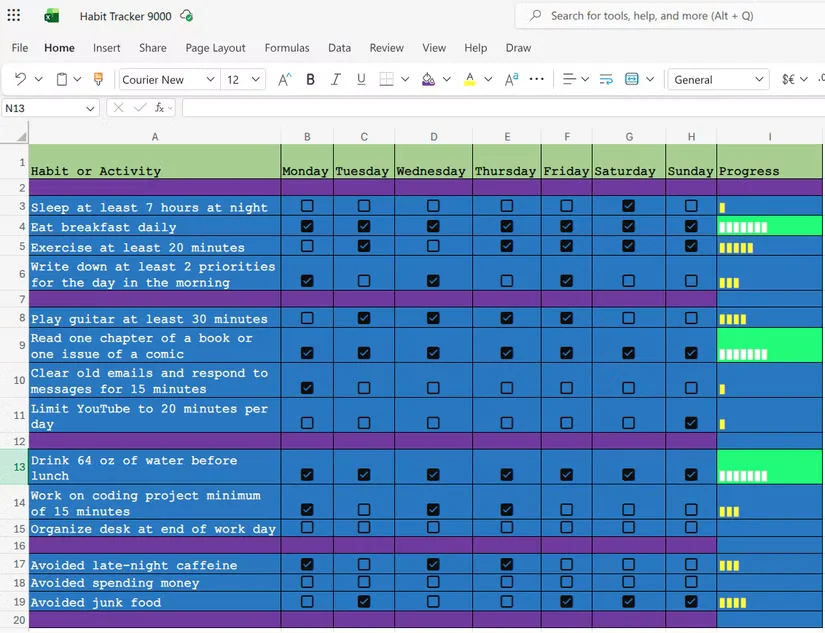The width and height of the screenshot is (825, 633).
Task: Click the Merge cells icon
Action: [x=631, y=79]
